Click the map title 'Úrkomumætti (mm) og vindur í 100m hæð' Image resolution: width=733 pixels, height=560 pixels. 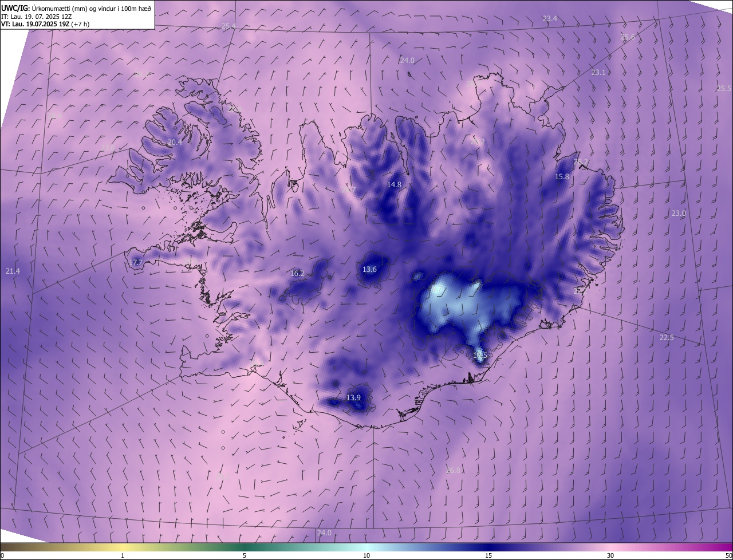pos(91,9)
